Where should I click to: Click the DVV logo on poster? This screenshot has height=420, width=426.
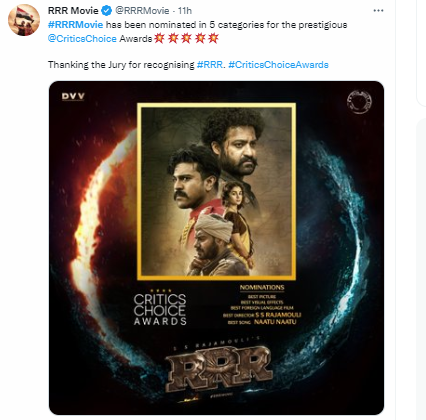coord(73,96)
